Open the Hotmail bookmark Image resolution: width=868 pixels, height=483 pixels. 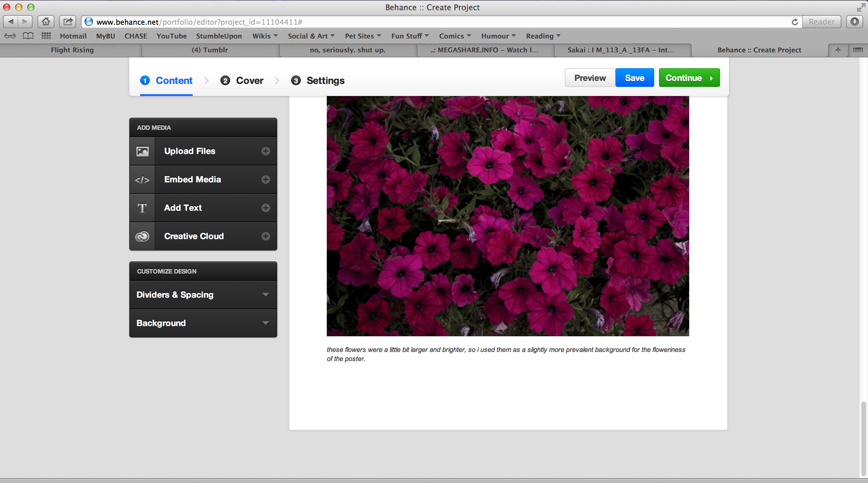[x=73, y=36]
